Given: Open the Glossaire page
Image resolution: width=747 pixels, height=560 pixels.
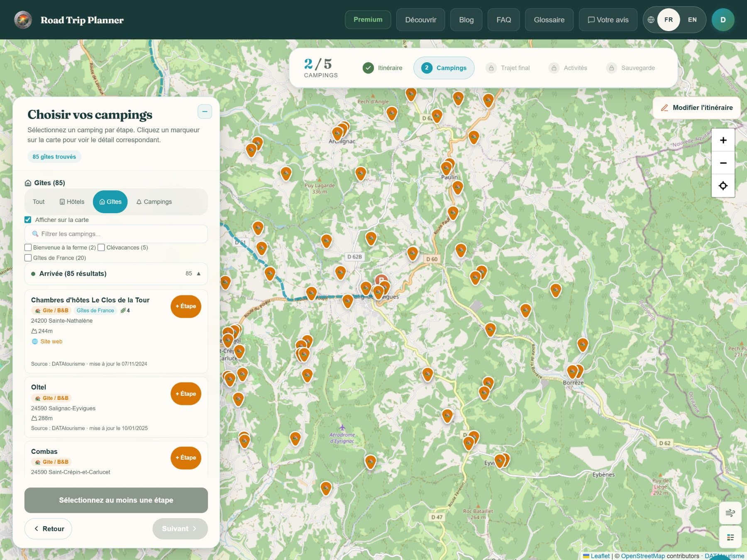Looking at the screenshot, I should coord(549,19).
